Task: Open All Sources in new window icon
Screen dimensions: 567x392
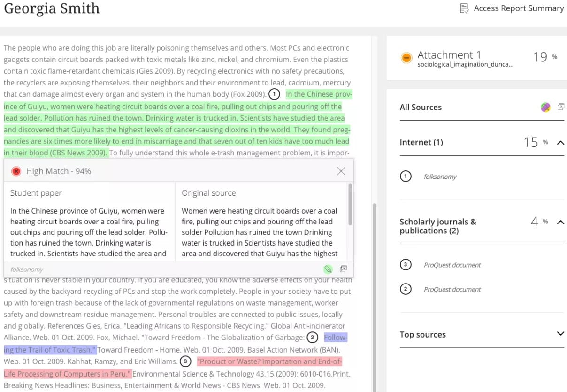Action: point(560,107)
